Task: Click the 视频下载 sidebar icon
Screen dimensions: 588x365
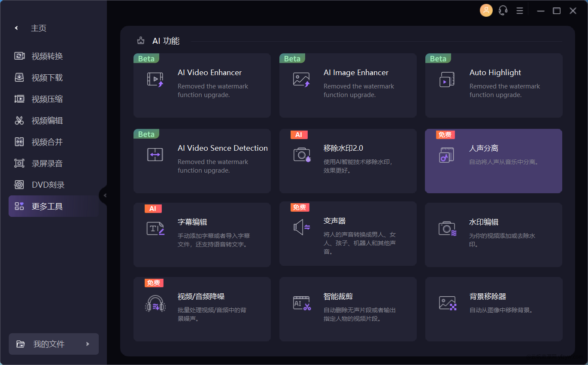Action: point(19,77)
